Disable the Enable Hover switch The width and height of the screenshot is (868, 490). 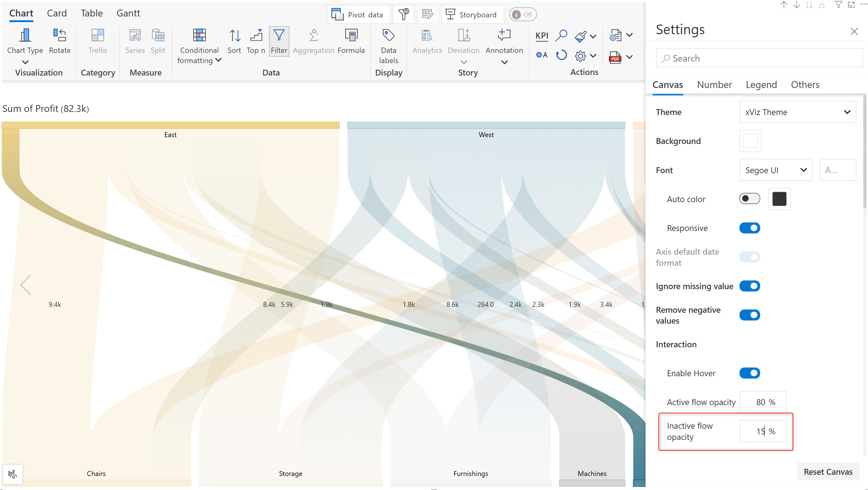749,373
